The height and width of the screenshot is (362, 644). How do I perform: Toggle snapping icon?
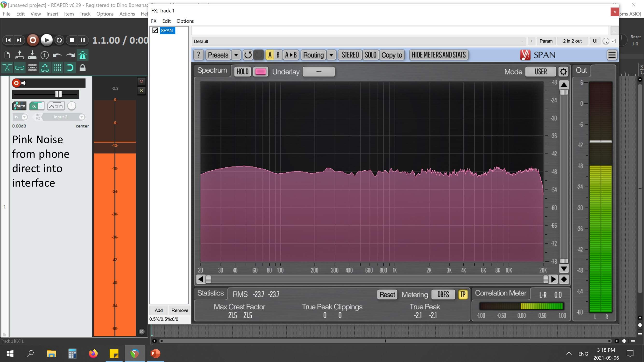(x=70, y=68)
